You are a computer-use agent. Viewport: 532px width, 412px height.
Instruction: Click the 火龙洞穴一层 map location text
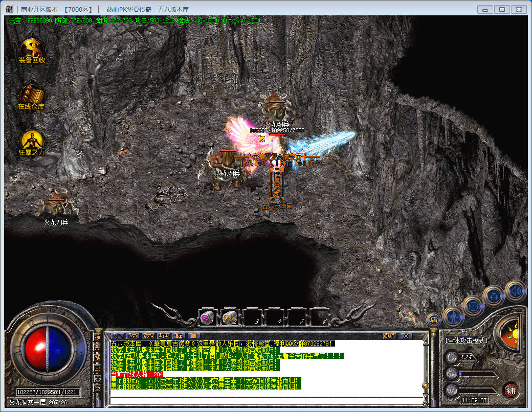(28, 402)
